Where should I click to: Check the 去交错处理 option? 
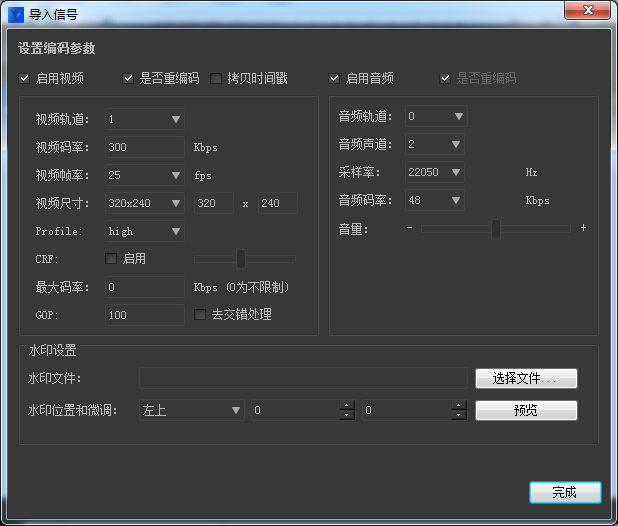(x=200, y=314)
